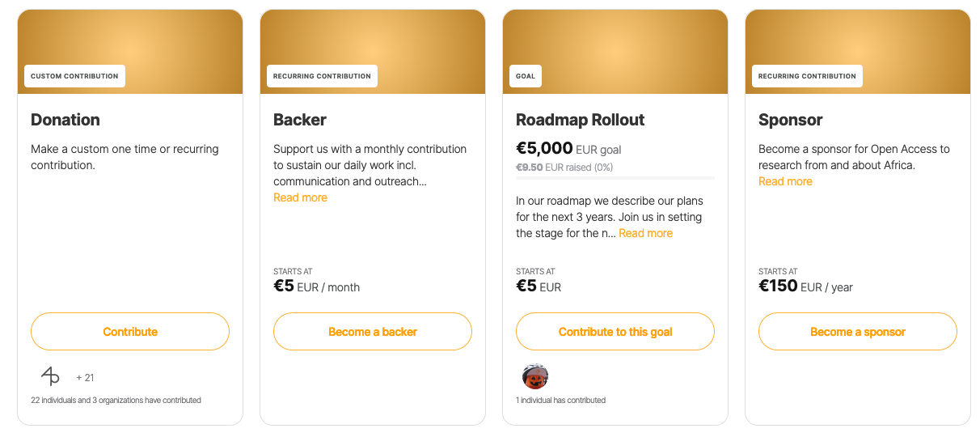The image size is (980, 437).
Task: Click the contributor logo avatar under Donation
Action: 50,376
